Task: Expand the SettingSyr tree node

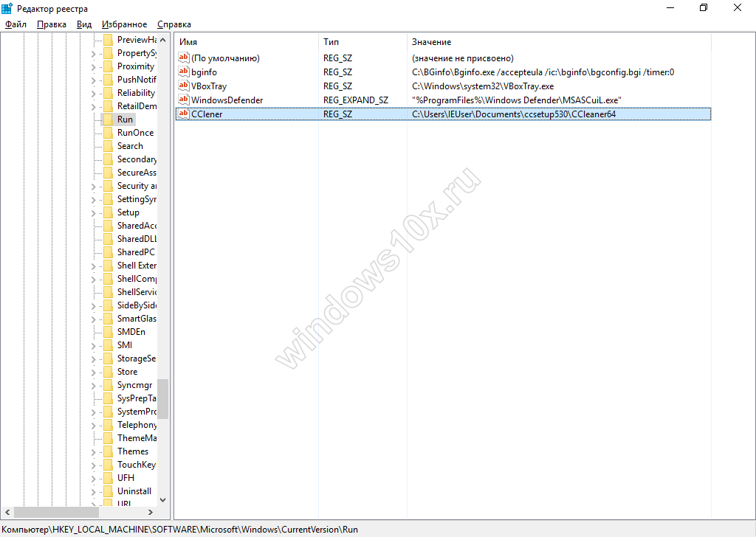Action: tap(94, 199)
